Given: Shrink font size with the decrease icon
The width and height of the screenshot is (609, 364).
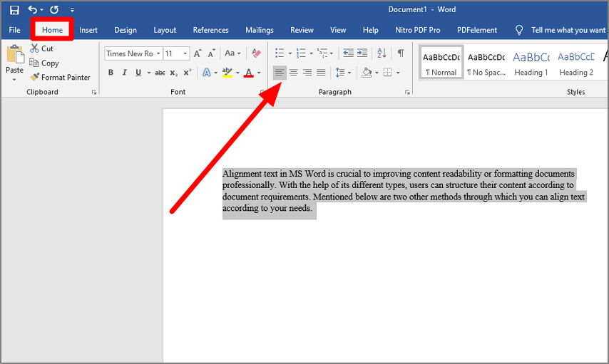Looking at the screenshot, I should tap(211, 53).
